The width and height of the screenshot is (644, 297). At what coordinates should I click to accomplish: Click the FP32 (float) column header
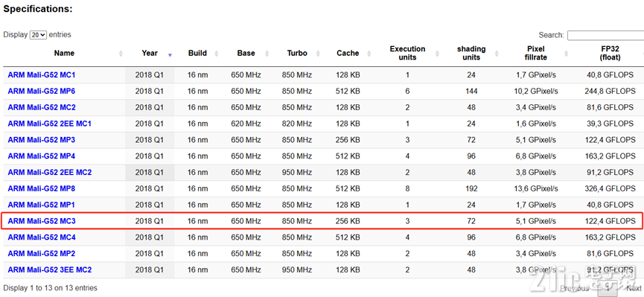coord(610,54)
